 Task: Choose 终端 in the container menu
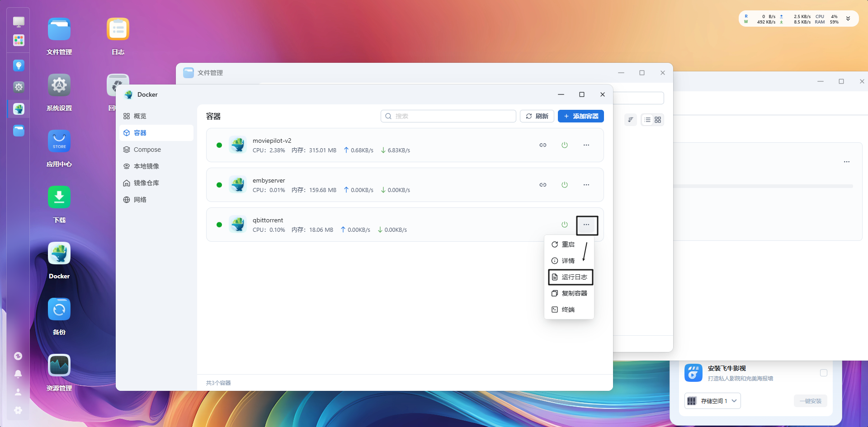pyautogui.click(x=568, y=310)
